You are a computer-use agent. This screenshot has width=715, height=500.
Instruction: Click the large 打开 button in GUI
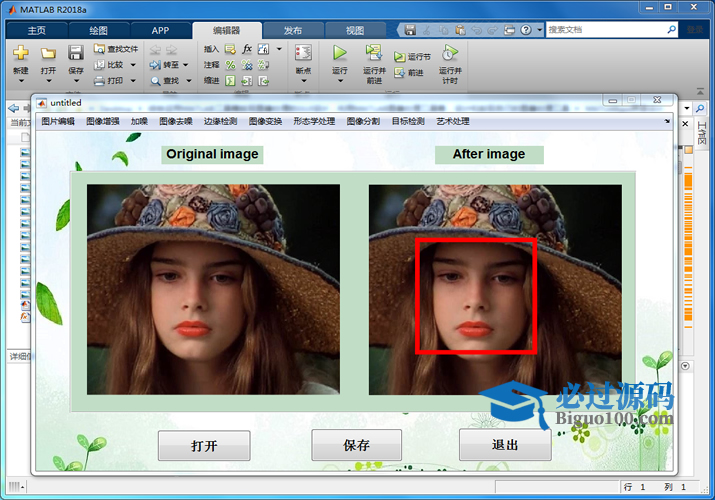pos(204,446)
